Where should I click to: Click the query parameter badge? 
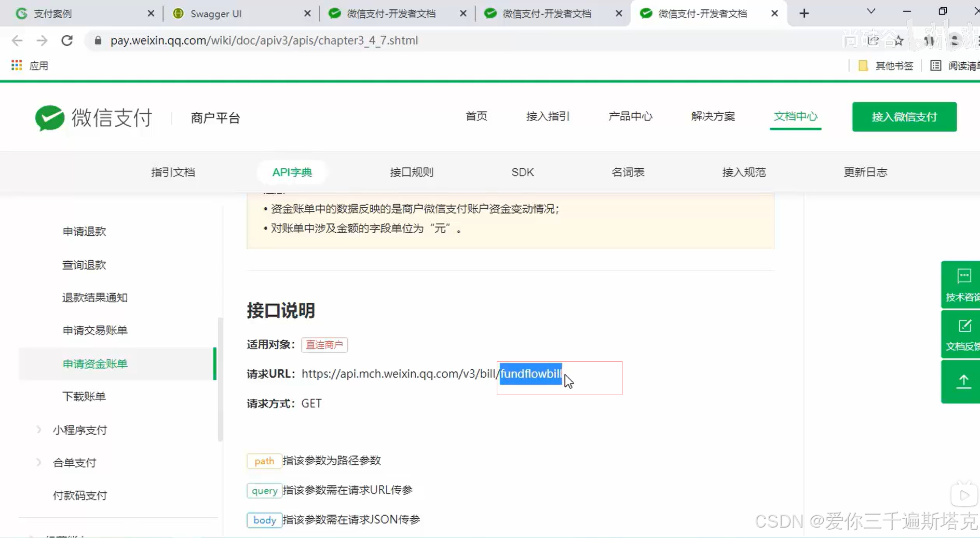tap(264, 491)
